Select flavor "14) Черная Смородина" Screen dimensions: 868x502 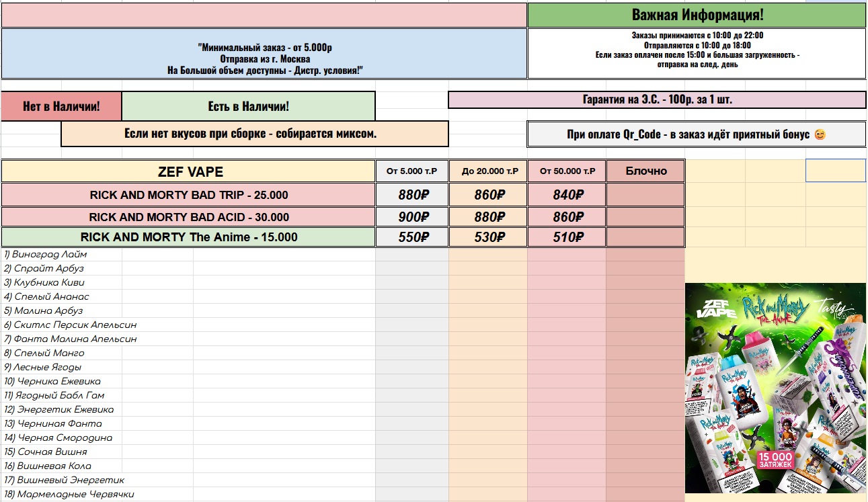58,438
